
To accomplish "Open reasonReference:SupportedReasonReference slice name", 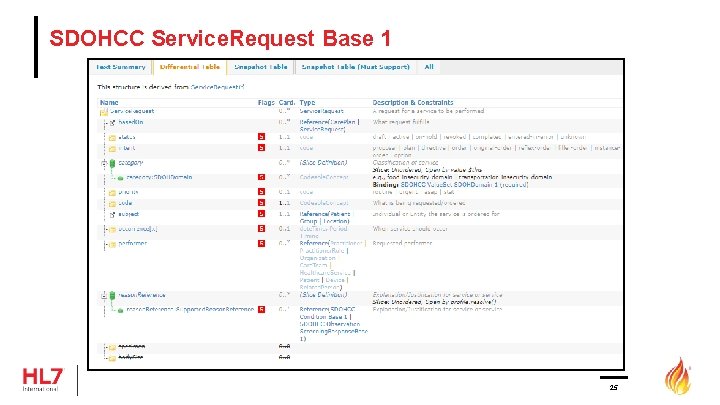I will 190,309.
